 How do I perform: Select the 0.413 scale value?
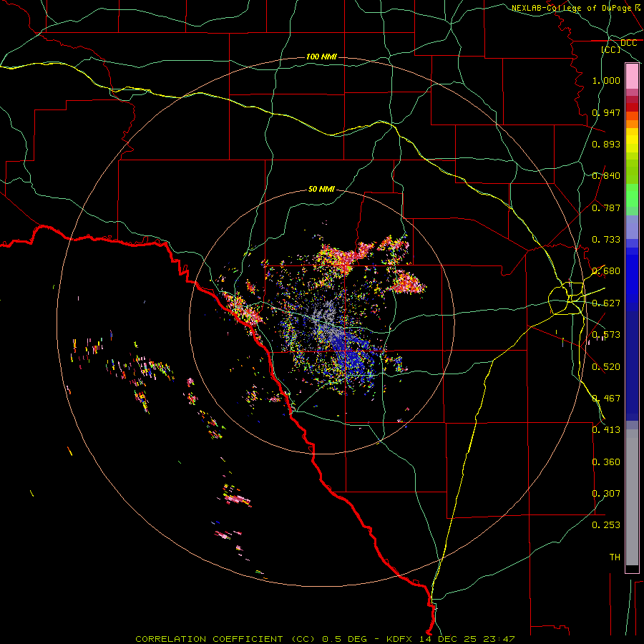[606, 430]
